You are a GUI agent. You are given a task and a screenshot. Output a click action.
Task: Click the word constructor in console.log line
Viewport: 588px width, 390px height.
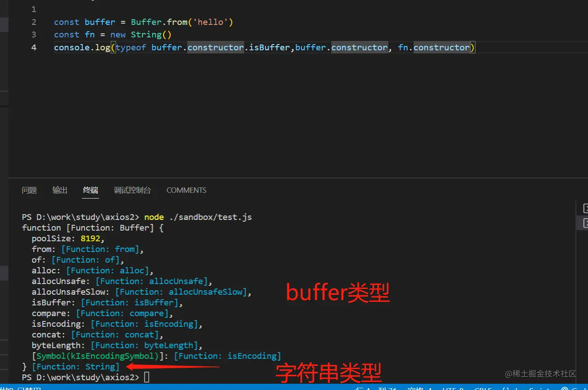(215, 47)
